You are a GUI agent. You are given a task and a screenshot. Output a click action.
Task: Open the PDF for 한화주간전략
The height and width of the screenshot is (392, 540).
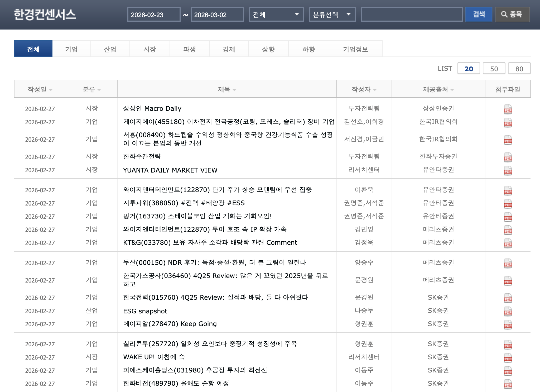pos(508,157)
